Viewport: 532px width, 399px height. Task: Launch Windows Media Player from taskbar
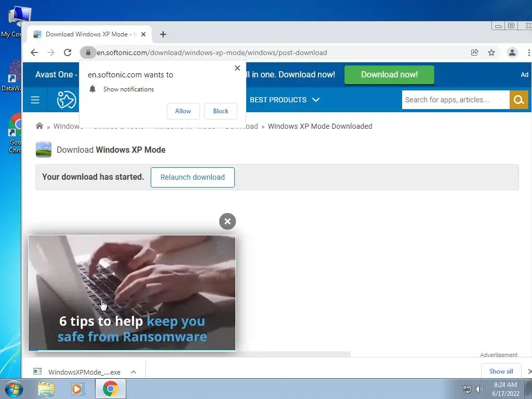[77, 389]
